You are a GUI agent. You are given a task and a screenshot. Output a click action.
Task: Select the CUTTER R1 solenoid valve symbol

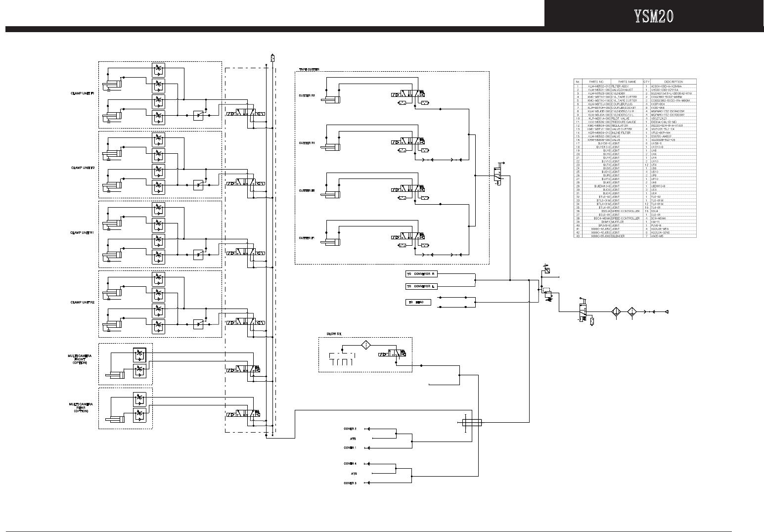click(407, 142)
